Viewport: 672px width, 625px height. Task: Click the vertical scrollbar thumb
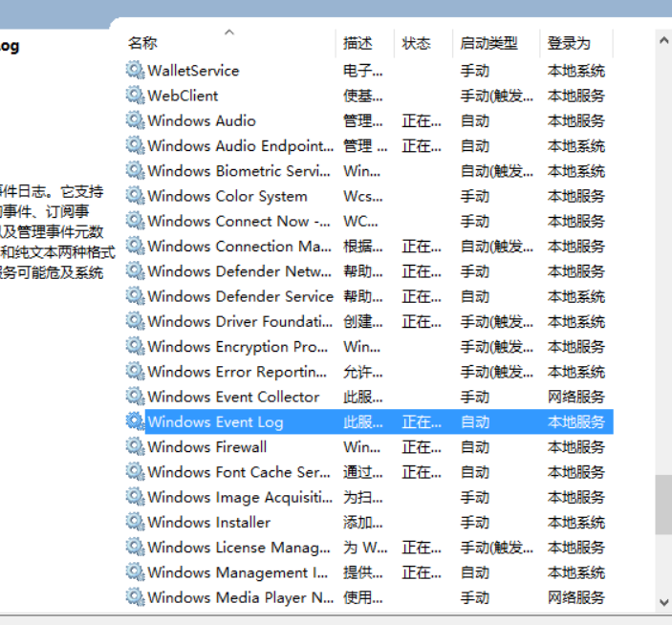663,505
